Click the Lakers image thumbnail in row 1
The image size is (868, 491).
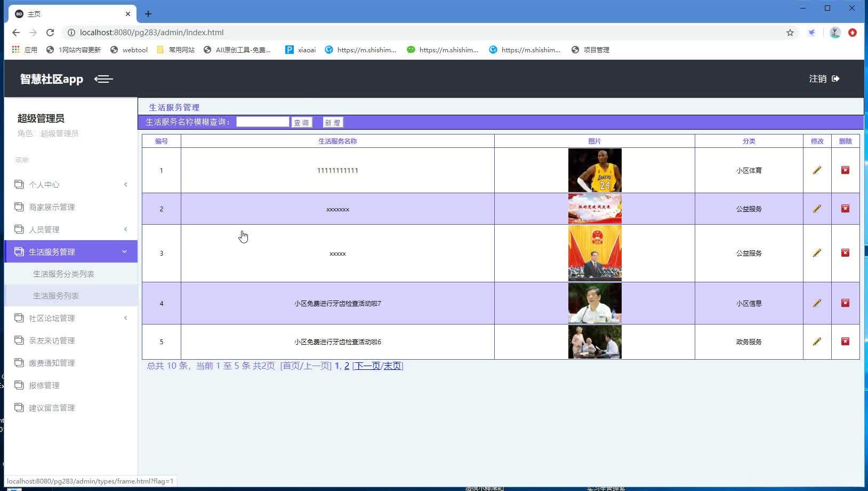coord(594,170)
